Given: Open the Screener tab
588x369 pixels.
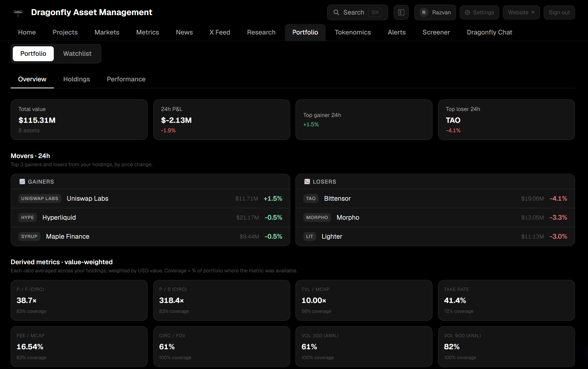Looking at the screenshot, I should point(436,32).
